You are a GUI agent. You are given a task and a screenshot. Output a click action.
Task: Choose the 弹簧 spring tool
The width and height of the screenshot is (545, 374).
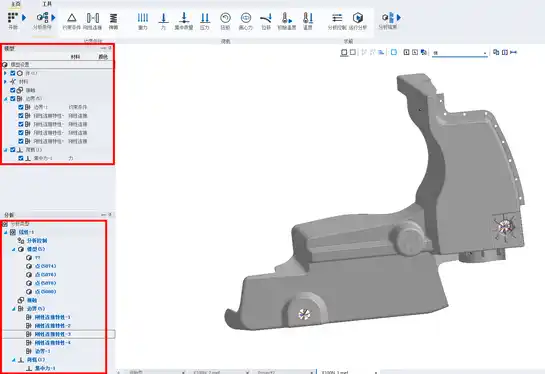[113, 21]
